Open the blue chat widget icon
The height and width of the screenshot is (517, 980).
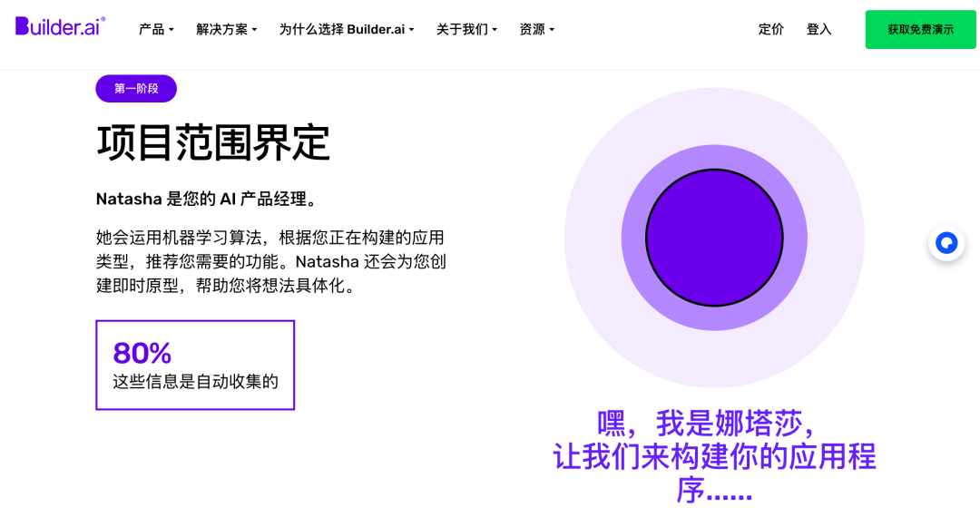click(x=946, y=243)
